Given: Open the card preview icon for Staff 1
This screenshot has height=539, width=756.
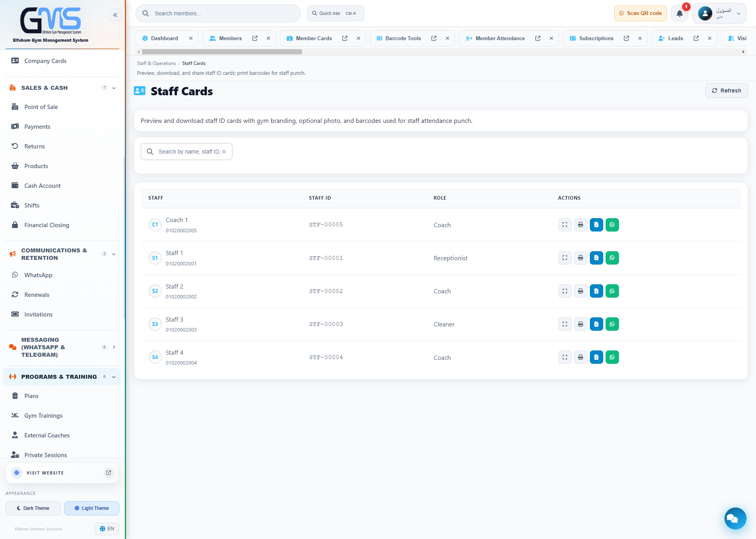Looking at the screenshot, I should click(x=565, y=258).
